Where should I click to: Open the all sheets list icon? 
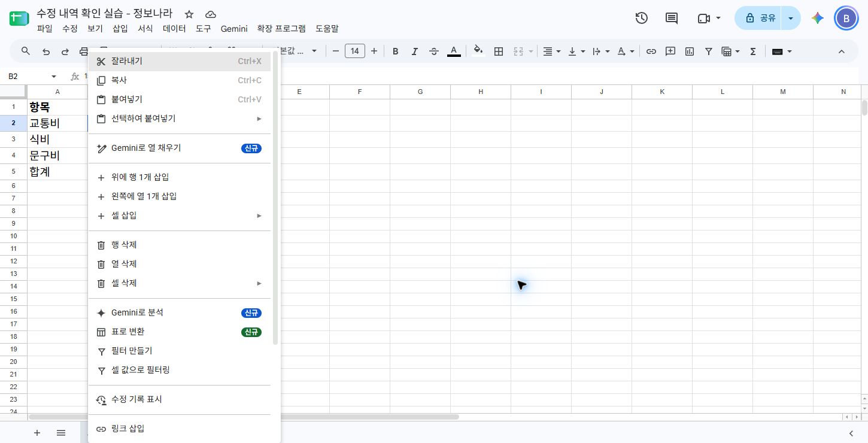pyautogui.click(x=61, y=432)
